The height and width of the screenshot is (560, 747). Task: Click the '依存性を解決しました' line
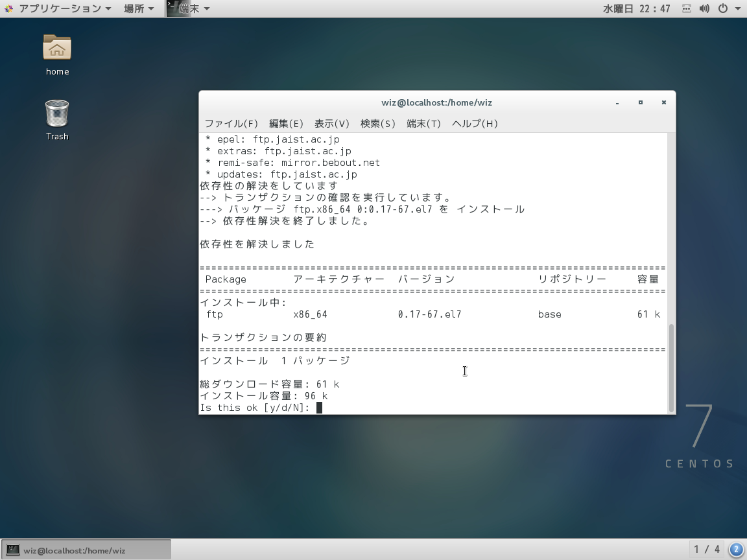(257, 244)
